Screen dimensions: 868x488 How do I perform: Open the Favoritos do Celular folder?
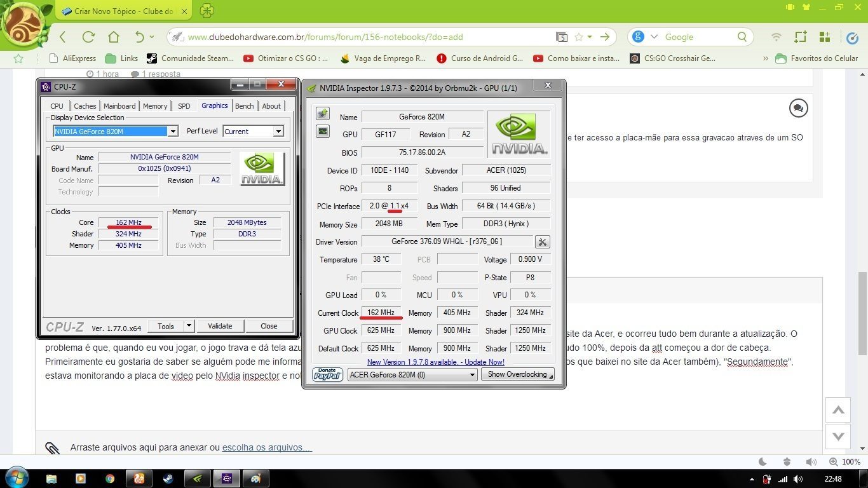pos(817,58)
